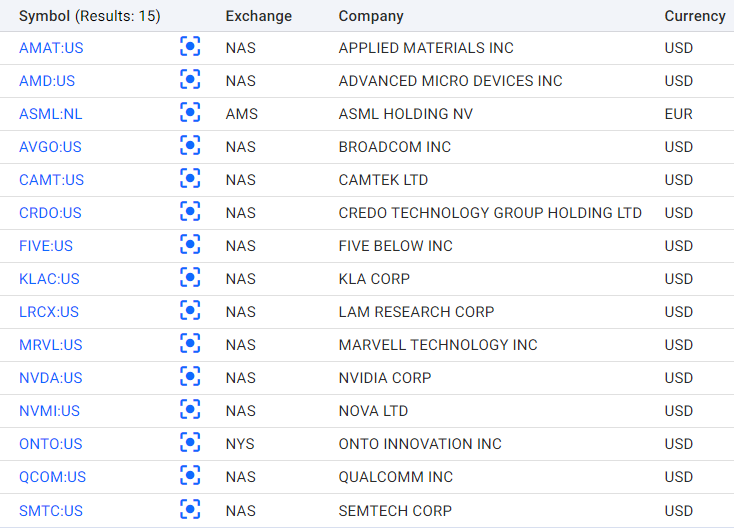Click the focus icon in CAMT:US row
Screen dimensions: 734x529
click(190, 179)
